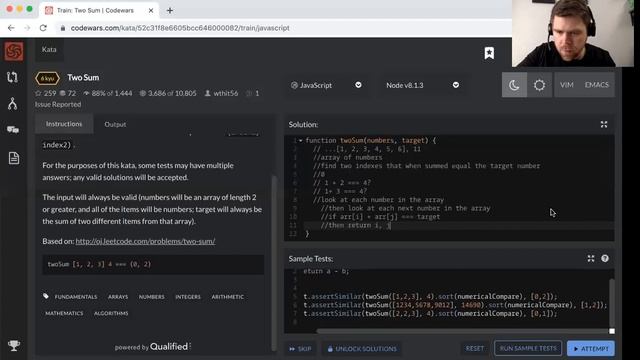Enable VIM keybindings
640x360 pixels.
pos(567,85)
